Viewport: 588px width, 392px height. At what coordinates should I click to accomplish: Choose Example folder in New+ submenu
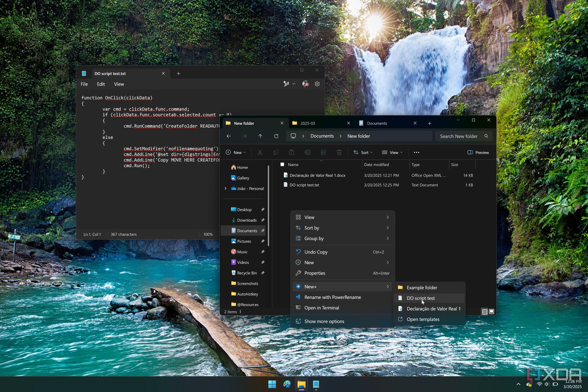point(429,288)
